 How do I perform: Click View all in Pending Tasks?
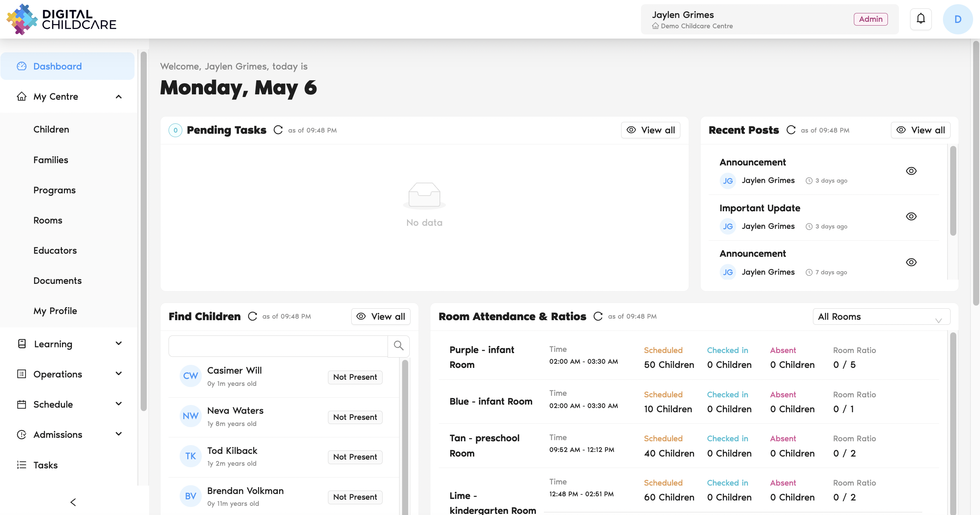(x=651, y=130)
